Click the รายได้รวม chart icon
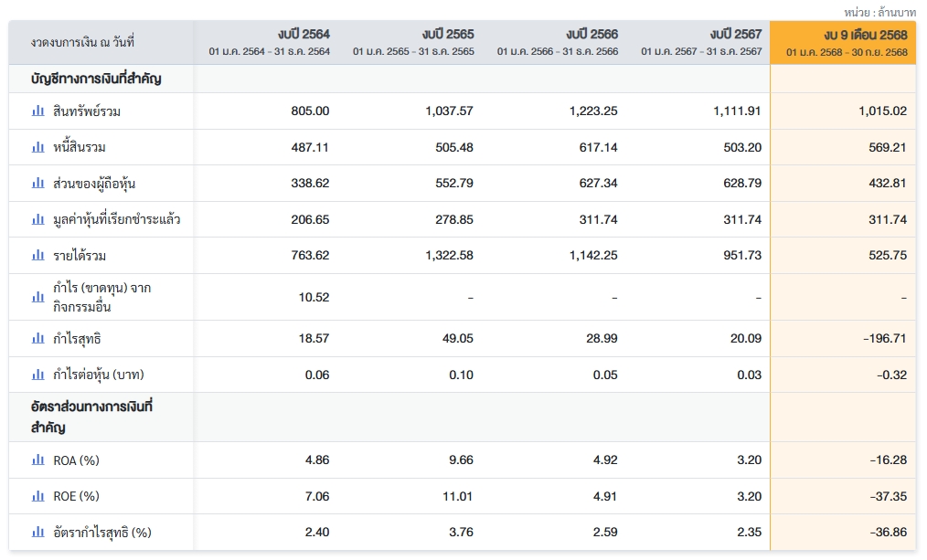The width and height of the screenshot is (927, 560). point(37,256)
